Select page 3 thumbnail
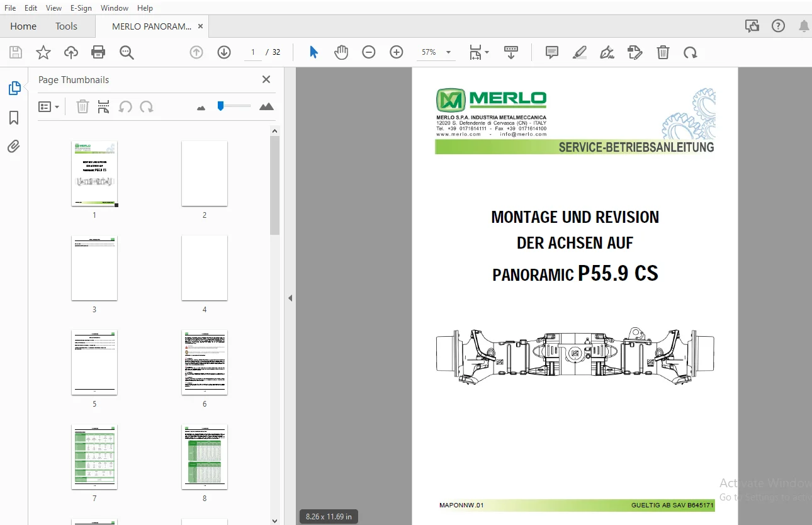This screenshot has height=525, width=812. pos(94,268)
